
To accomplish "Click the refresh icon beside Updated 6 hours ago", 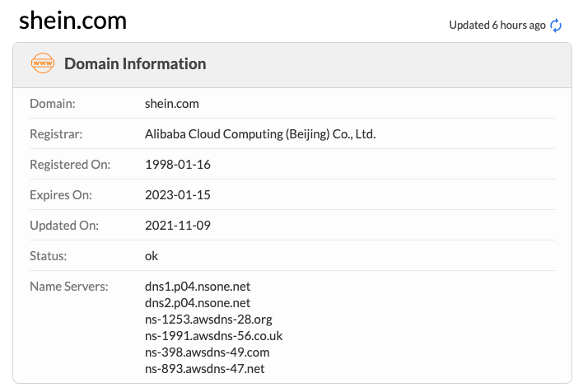I will (557, 25).
